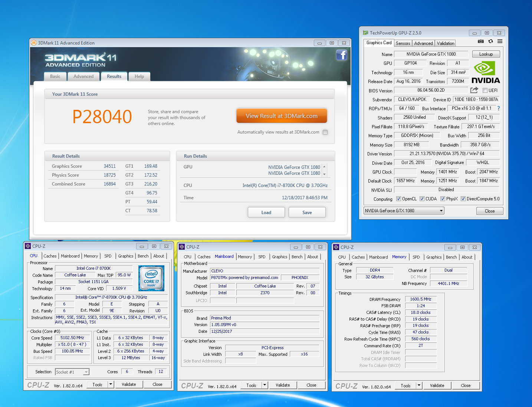Enable automatically view results at 3DMark.com

click(325, 132)
